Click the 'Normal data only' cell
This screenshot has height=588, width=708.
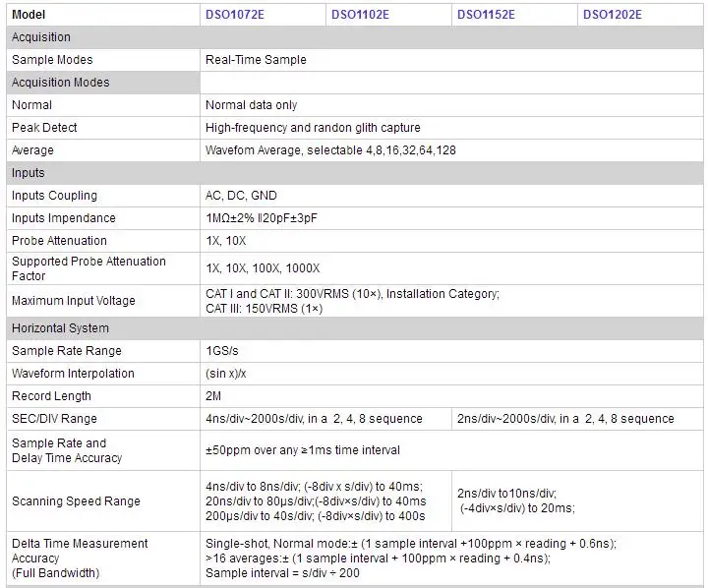point(451,105)
